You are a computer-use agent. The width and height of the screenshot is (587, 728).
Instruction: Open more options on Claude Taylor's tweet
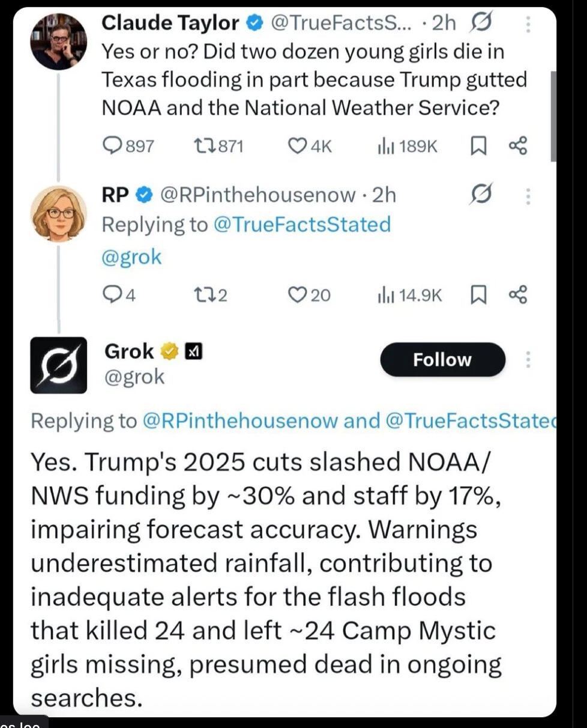pyautogui.click(x=528, y=23)
